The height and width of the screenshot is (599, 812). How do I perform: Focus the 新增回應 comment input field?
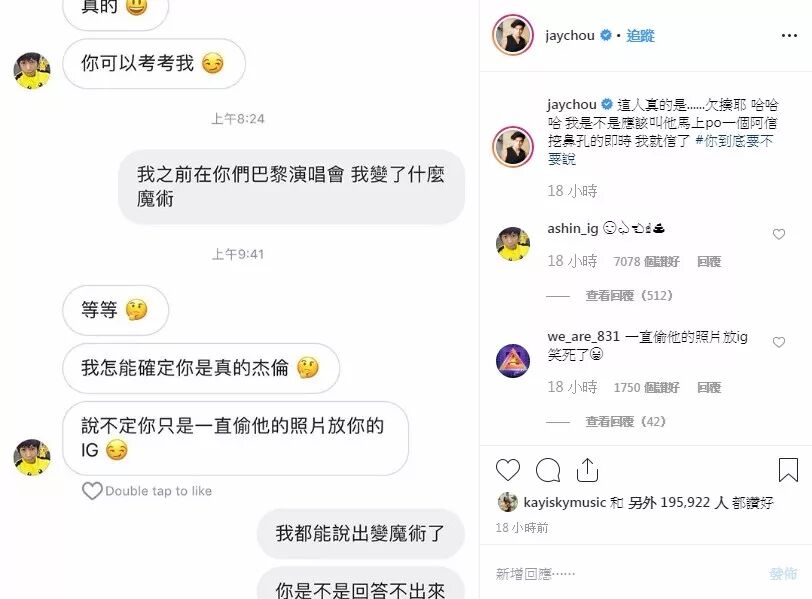click(627, 574)
